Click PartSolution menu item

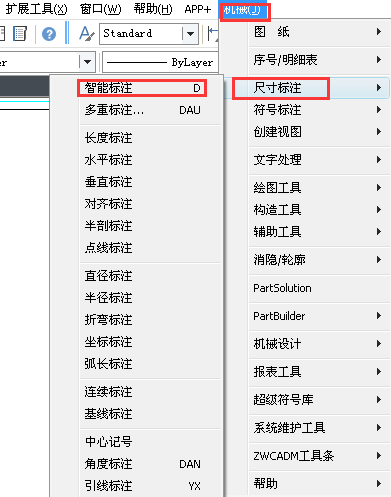click(x=282, y=288)
